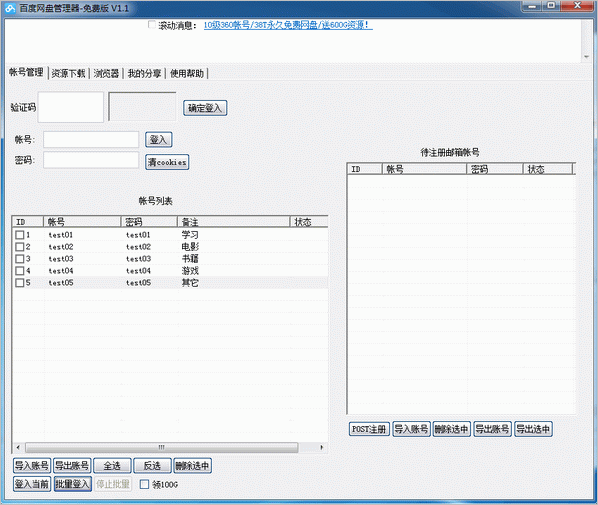Screen dimensions: 598x505
Task: Select the 其它 note cell of test05
Action: pos(190,283)
